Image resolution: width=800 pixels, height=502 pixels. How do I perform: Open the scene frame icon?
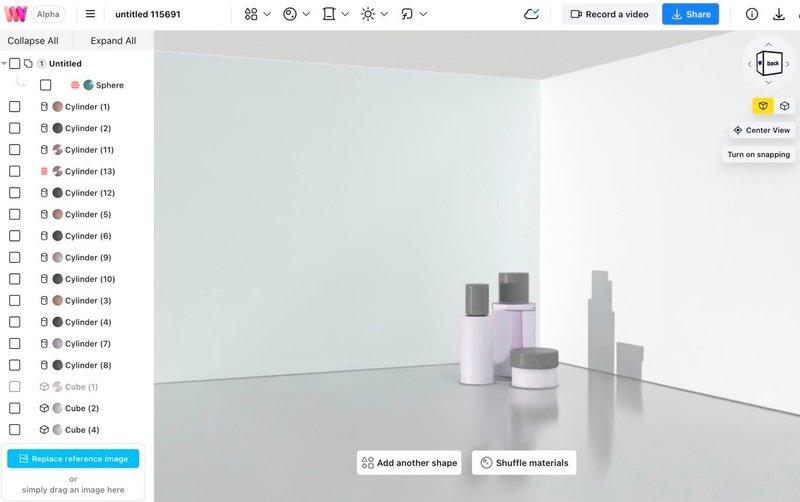(329, 14)
